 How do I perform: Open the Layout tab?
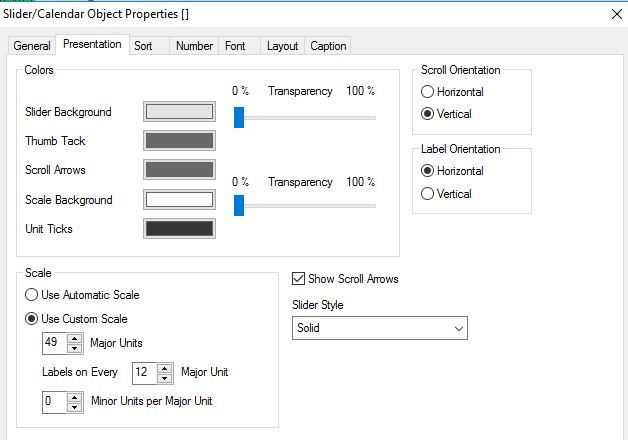coord(282,46)
